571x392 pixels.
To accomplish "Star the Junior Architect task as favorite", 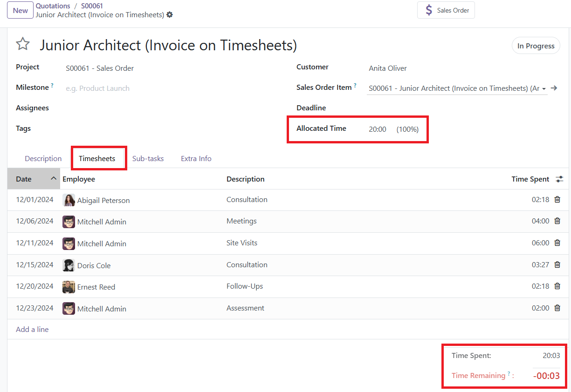I will pyautogui.click(x=23, y=44).
